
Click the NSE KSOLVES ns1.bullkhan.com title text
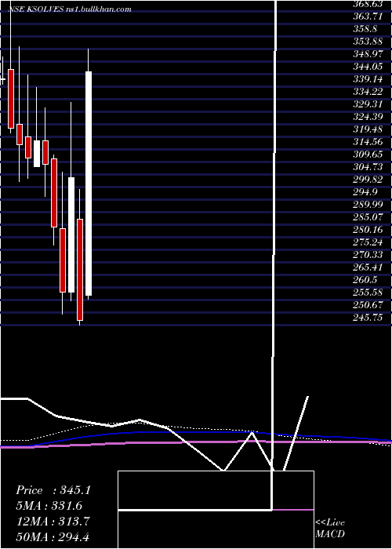70,9
